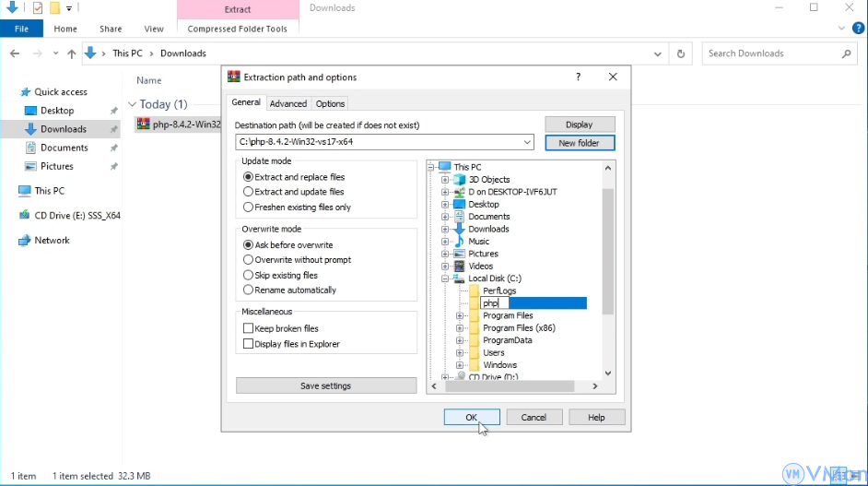The width and height of the screenshot is (868, 486).
Task: Click the folder tree vertical scrollbar thumb
Action: tap(608, 251)
